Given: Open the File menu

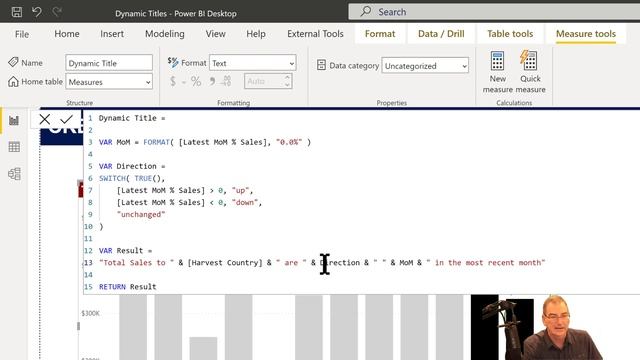Looking at the screenshot, I should point(22,34).
